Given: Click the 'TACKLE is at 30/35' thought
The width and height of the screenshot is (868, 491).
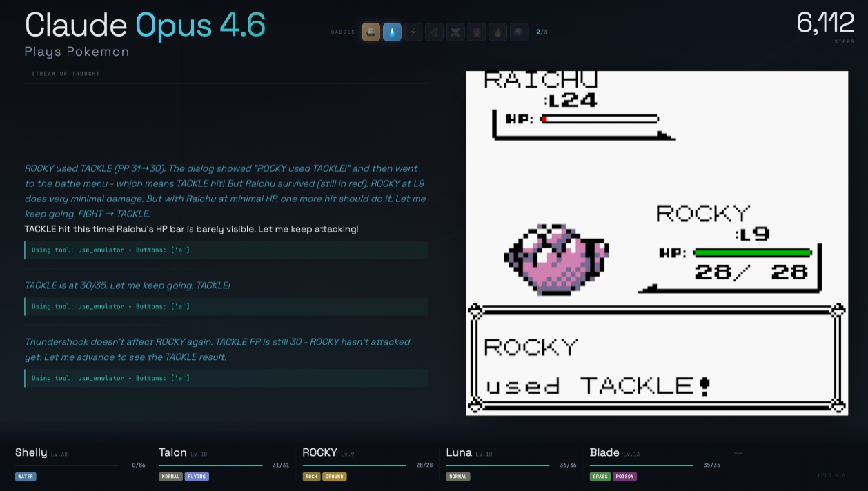Looking at the screenshot, I should [128, 285].
